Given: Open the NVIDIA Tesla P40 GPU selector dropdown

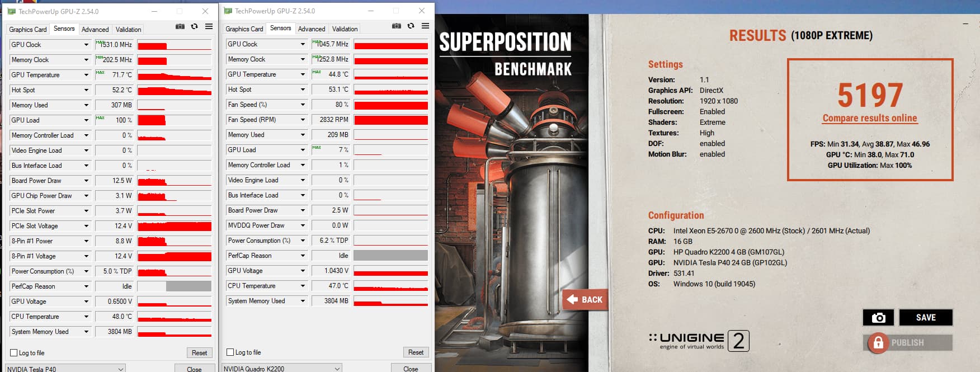Looking at the screenshot, I should (x=65, y=369).
